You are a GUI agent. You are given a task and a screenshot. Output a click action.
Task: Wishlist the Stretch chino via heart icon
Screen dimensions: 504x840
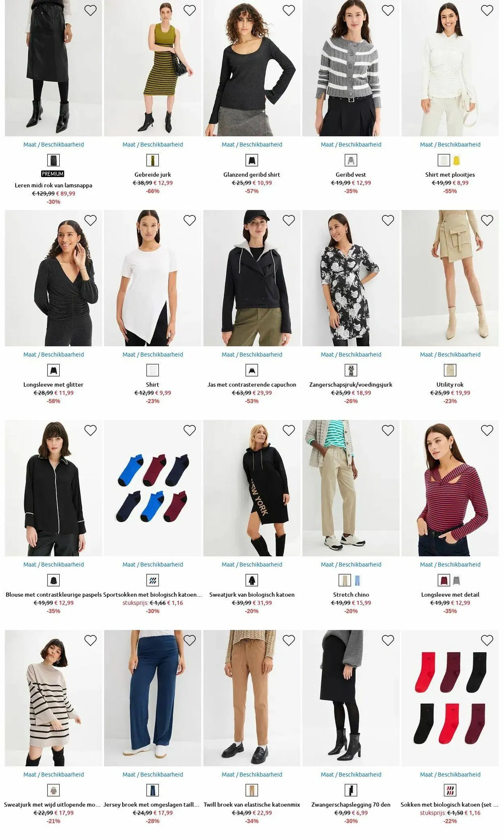[x=388, y=430]
